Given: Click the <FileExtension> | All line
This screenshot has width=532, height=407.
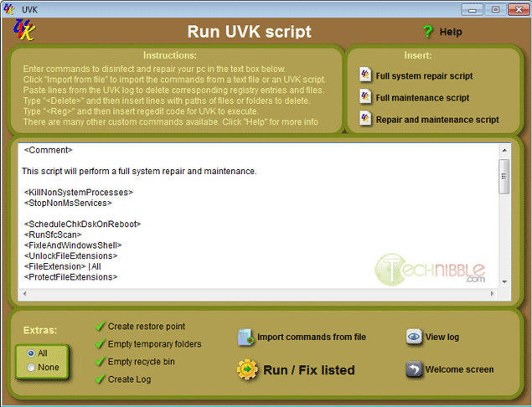Looking at the screenshot, I should point(63,266).
